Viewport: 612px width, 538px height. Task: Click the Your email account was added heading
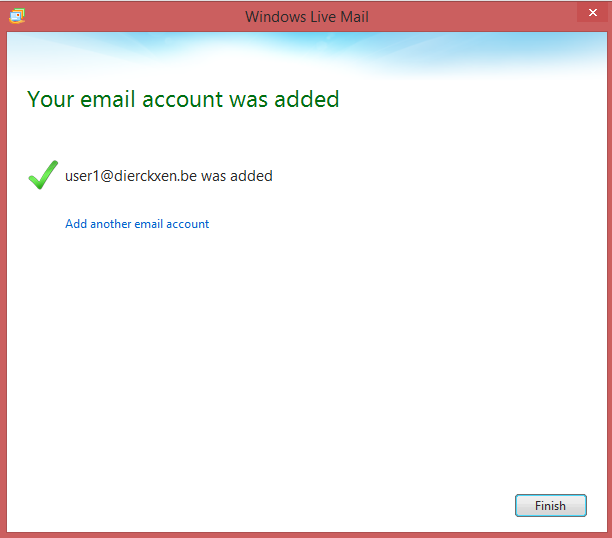(183, 99)
